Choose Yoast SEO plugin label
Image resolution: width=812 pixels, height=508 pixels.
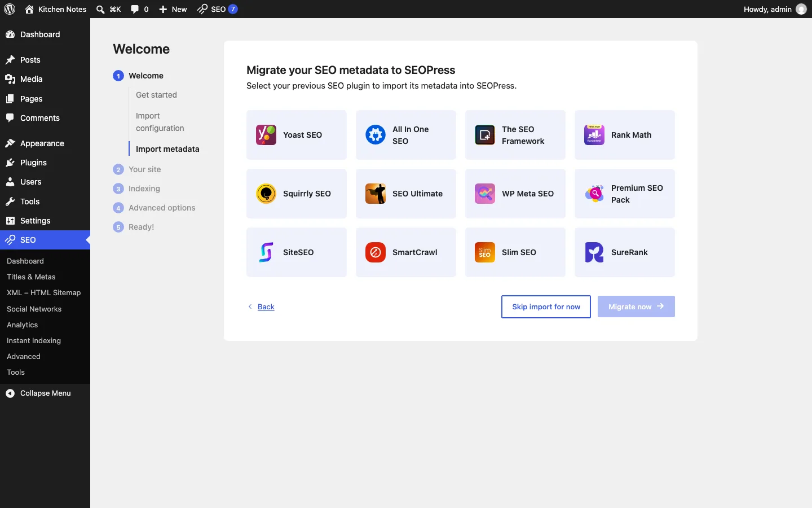pyautogui.click(x=302, y=135)
